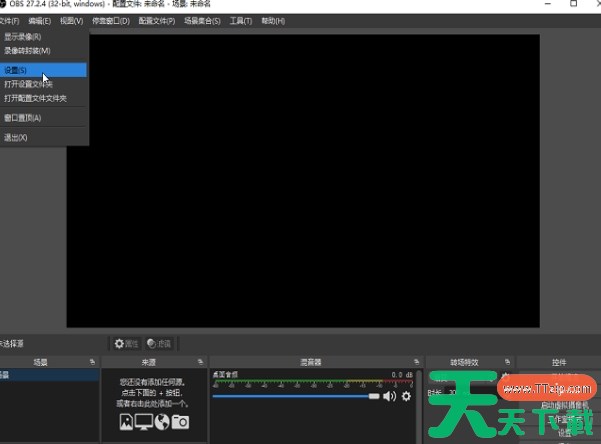The height and width of the screenshot is (444, 601).
Task: Toggle 窗口置顶 (Always on Top) menu item
Action: 23,117
